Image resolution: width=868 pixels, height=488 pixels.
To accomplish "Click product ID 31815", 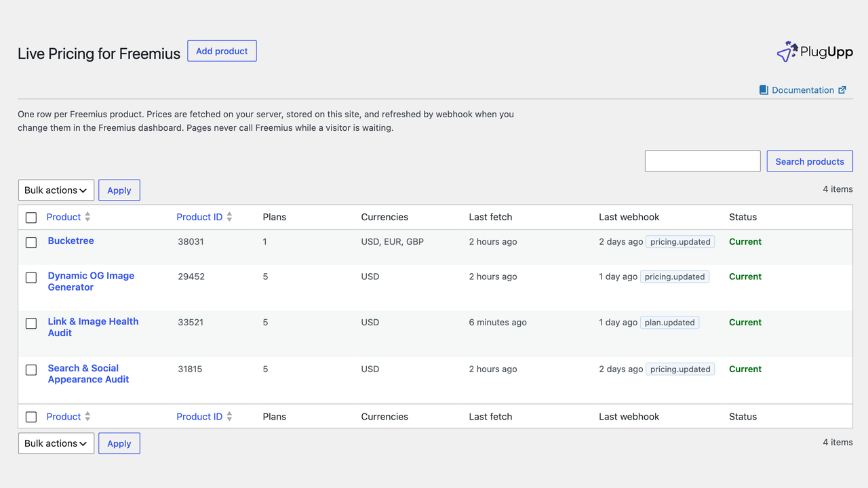I will [191, 369].
